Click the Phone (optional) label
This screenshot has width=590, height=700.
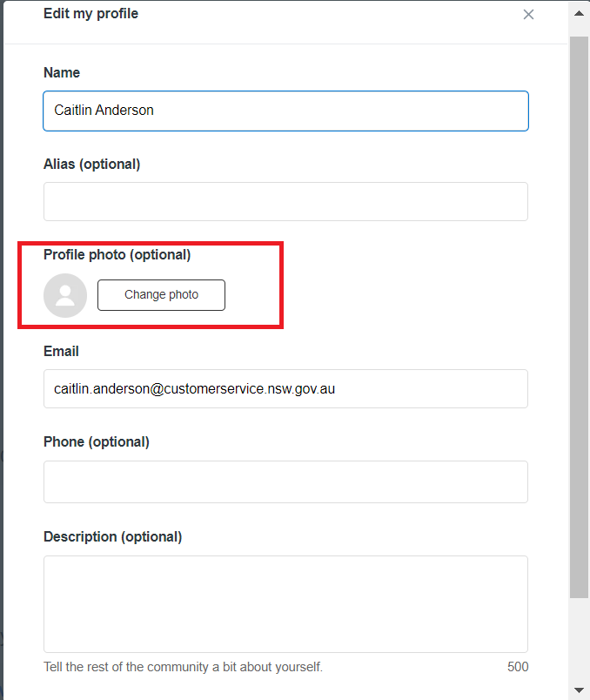(x=97, y=441)
